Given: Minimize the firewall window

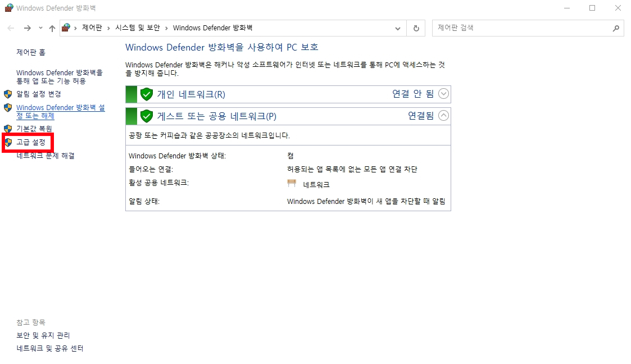Looking at the screenshot, I should point(566,8).
